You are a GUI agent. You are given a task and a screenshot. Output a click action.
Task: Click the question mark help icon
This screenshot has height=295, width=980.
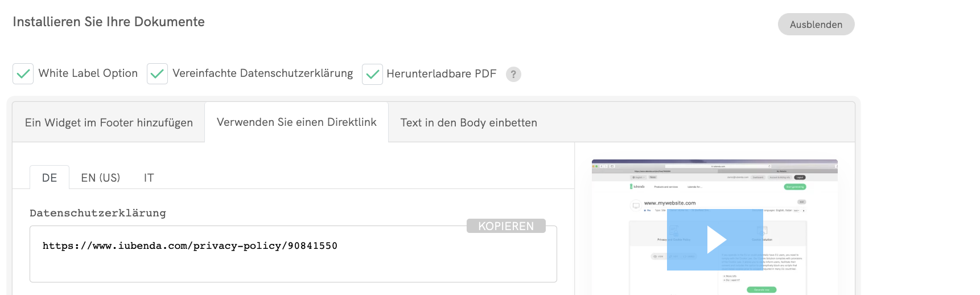point(513,75)
